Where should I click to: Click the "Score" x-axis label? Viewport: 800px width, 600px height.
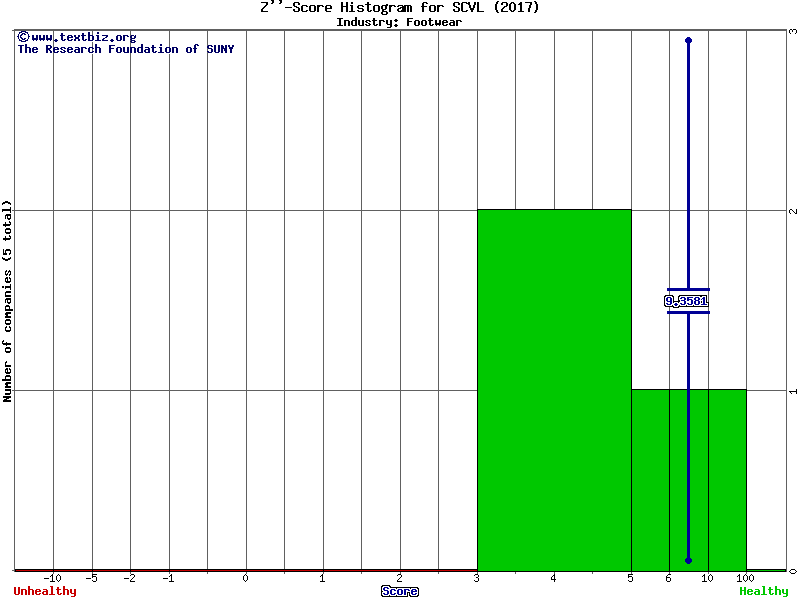point(399,591)
